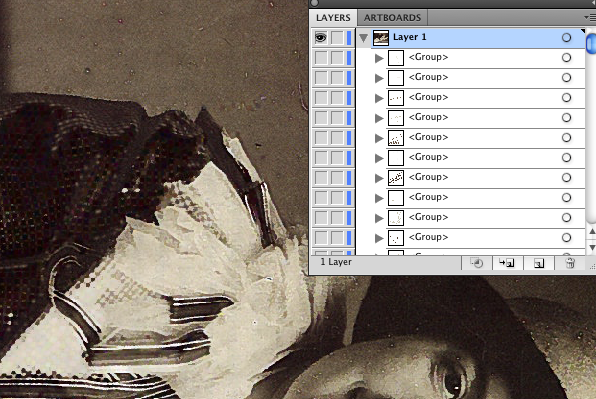Viewport: 596px width, 399px height.
Task: Toggle visibility box of the eighth <Group>
Action: tap(321, 198)
